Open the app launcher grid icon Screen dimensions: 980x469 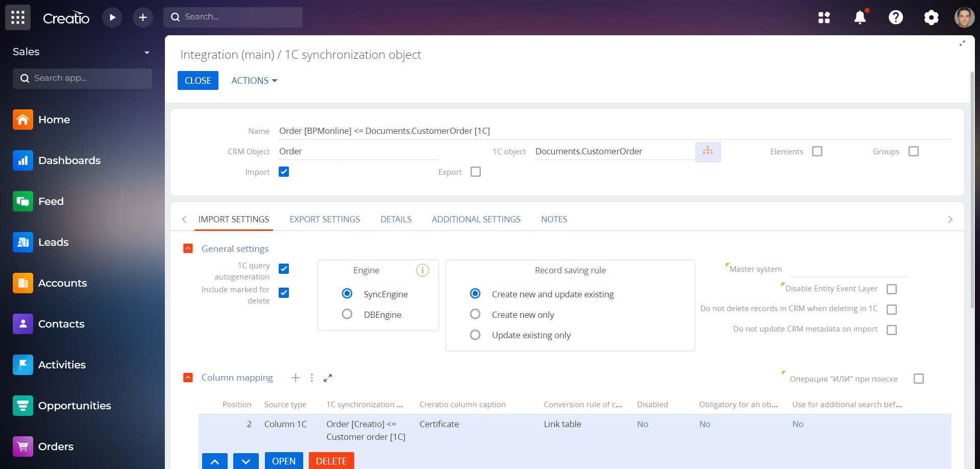(x=18, y=17)
